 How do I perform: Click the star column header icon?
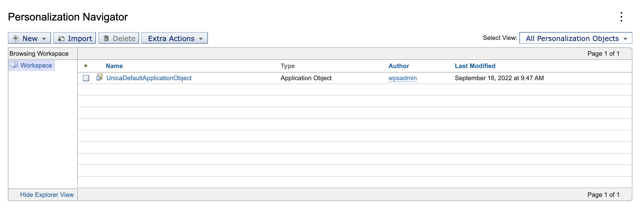[86, 66]
